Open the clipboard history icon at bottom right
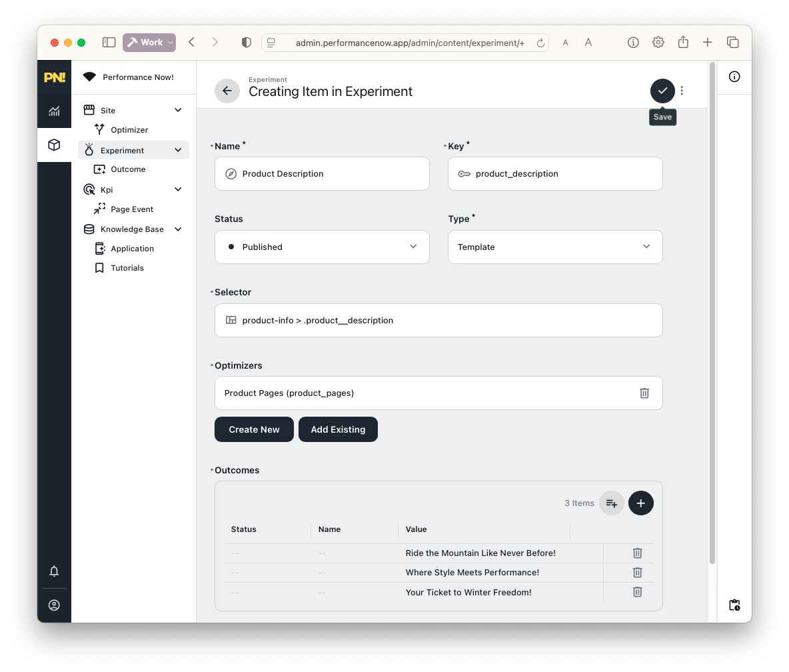Viewport: 789px width, 672px height. point(734,605)
